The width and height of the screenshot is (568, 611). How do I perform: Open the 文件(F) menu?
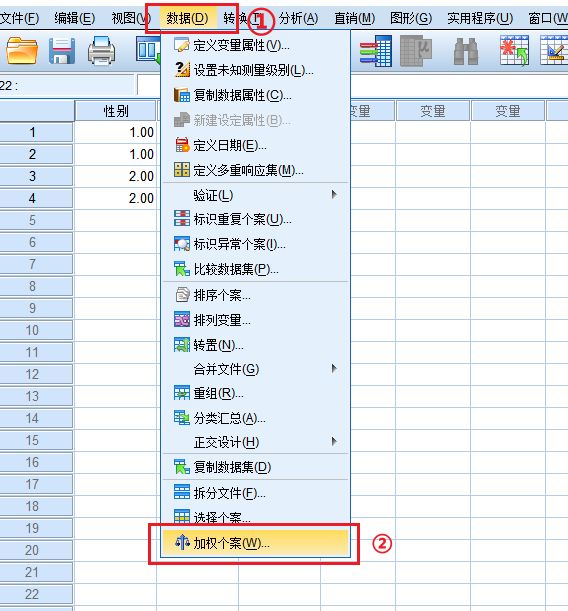pyautogui.click(x=19, y=18)
